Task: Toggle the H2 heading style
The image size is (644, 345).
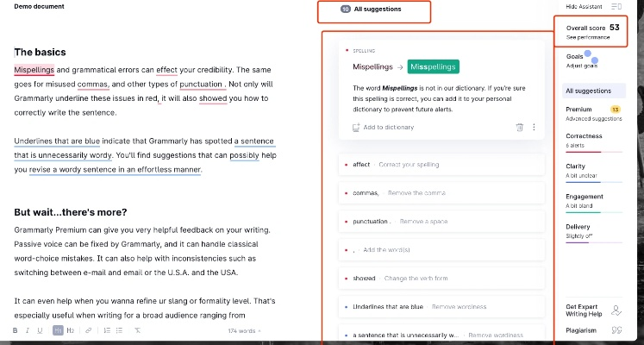Action: pos(70,330)
